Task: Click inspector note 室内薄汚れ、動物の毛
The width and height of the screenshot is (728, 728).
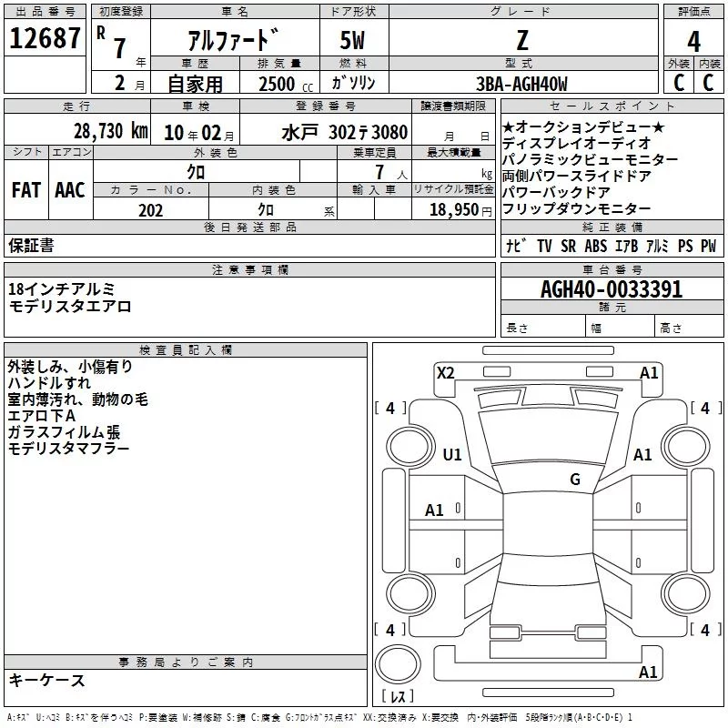Action: tap(77, 399)
